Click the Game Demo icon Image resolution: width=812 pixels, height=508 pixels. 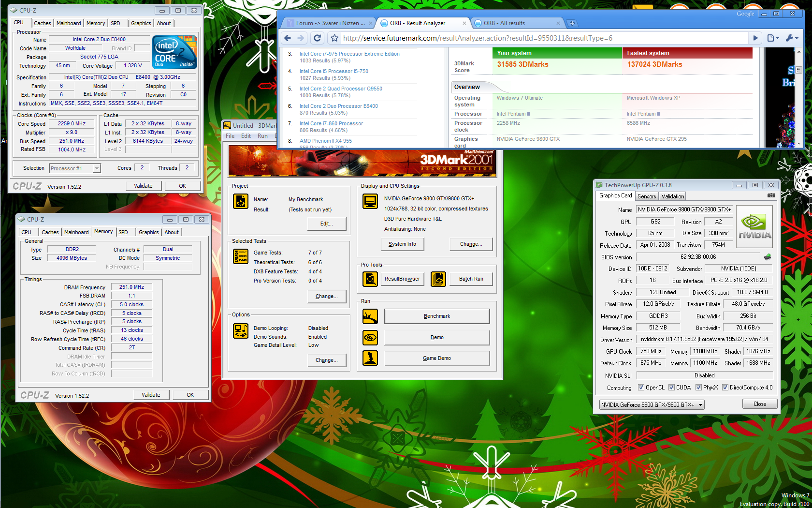[370, 359]
